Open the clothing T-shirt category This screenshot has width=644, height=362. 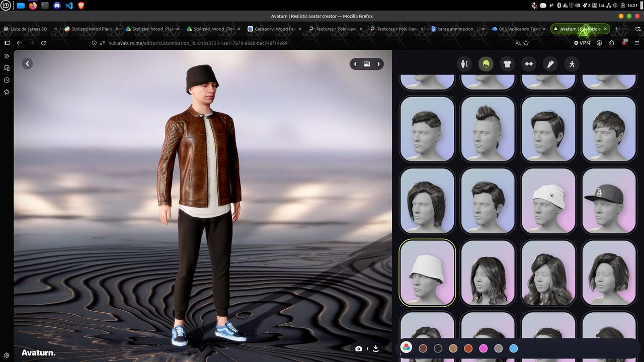507,64
